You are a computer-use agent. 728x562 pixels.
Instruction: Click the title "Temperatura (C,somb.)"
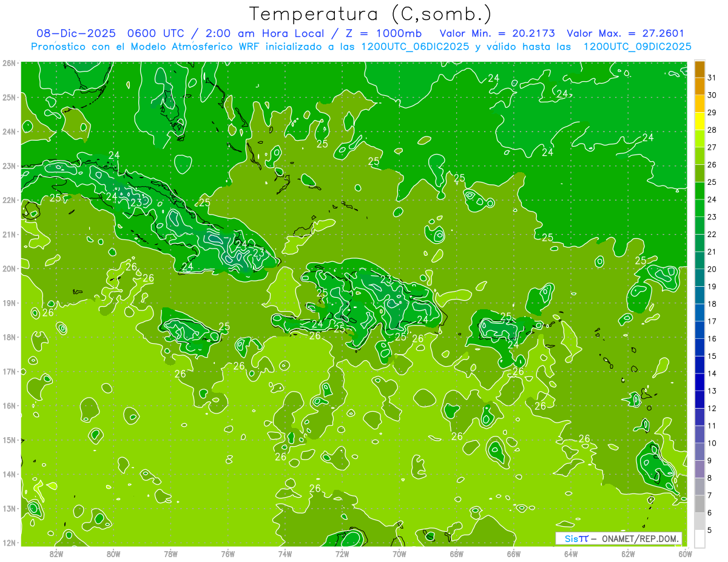[371, 14]
